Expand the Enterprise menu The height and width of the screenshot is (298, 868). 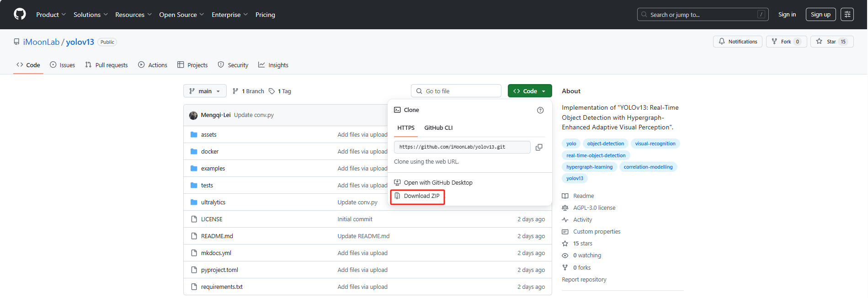229,15
